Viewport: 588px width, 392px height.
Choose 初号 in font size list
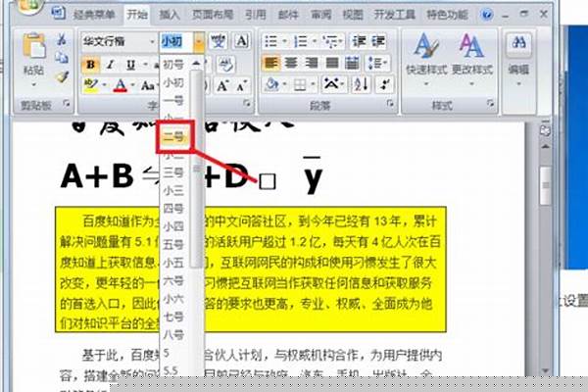(174, 65)
